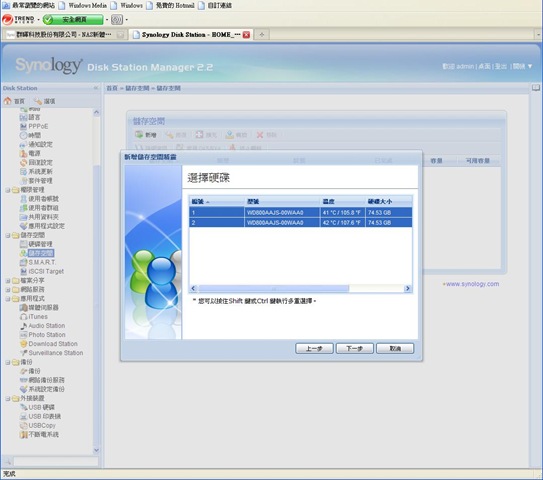543x480 pixels.
Task: Click the 取消 cancel button in wizard
Action: 395,348
